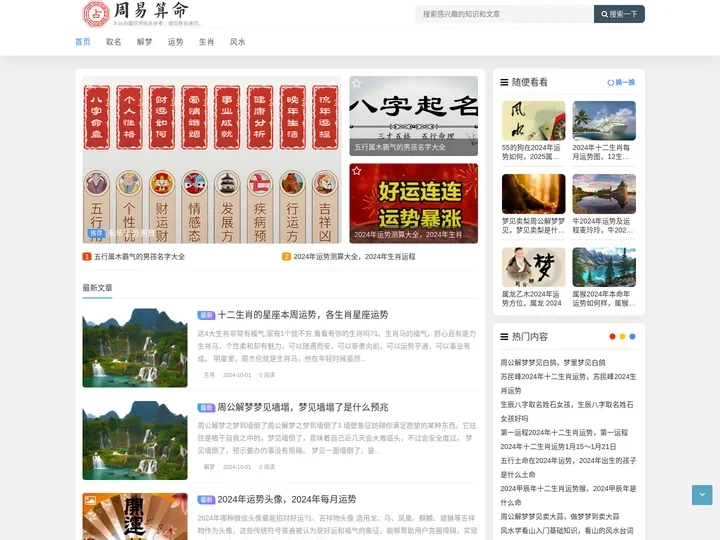Open the castle lake thumbnail
This screenshot has height=540, width=720.
click(x=604, y=194)
